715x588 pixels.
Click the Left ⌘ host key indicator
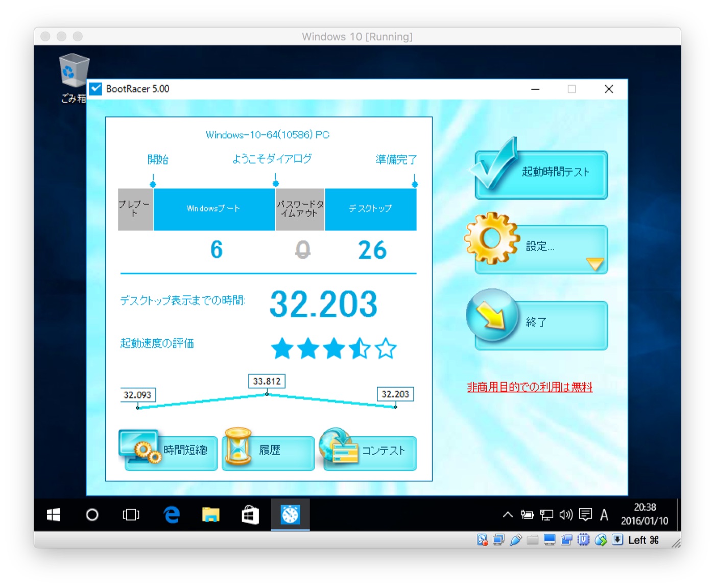click(x=643, y=540)
